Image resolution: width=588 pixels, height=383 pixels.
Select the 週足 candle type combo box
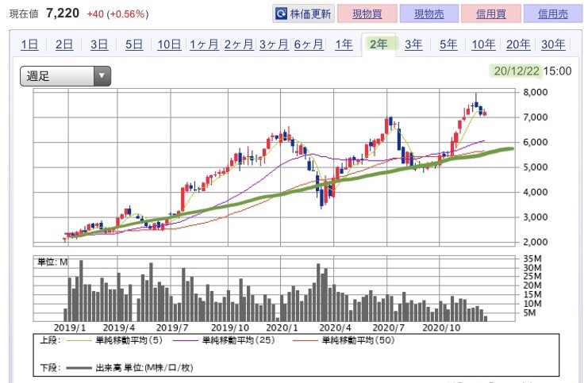pyautogui.click(x=65, y=76)
